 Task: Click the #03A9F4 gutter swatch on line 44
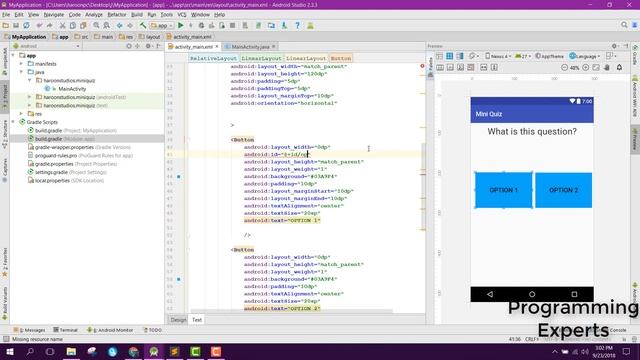point(179,177)
